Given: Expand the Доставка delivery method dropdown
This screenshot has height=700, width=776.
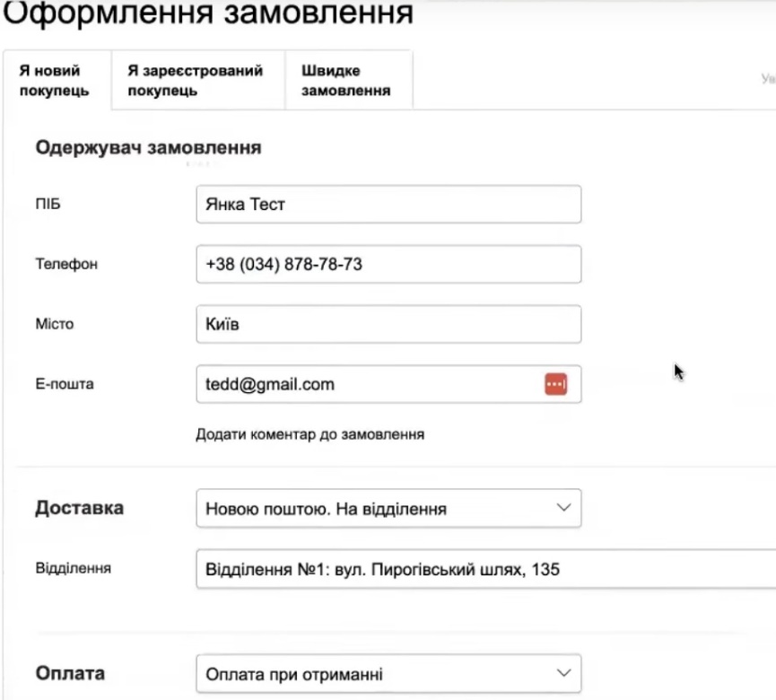Looking at the screenshot, I should (388, 509).
